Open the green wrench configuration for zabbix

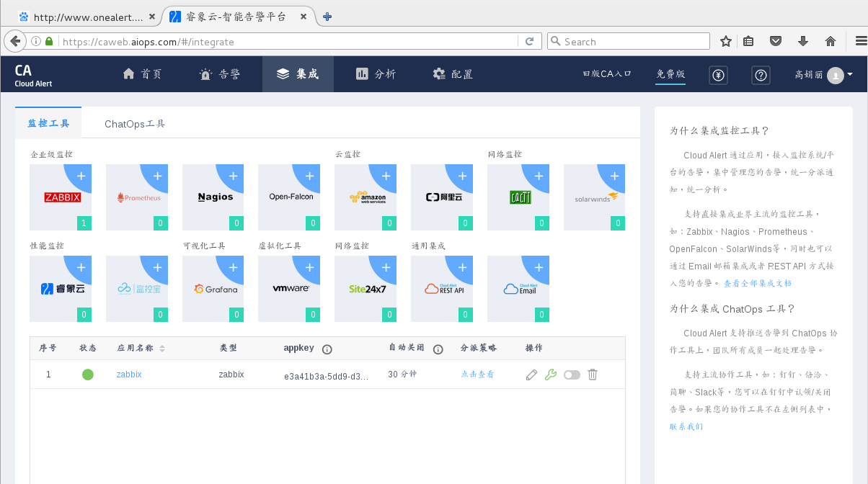551,375
